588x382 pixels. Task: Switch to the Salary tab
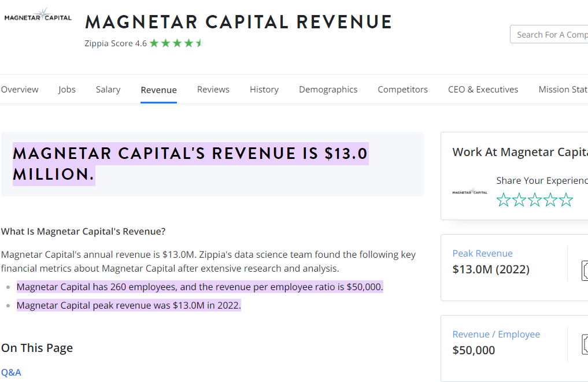(108, 90)
